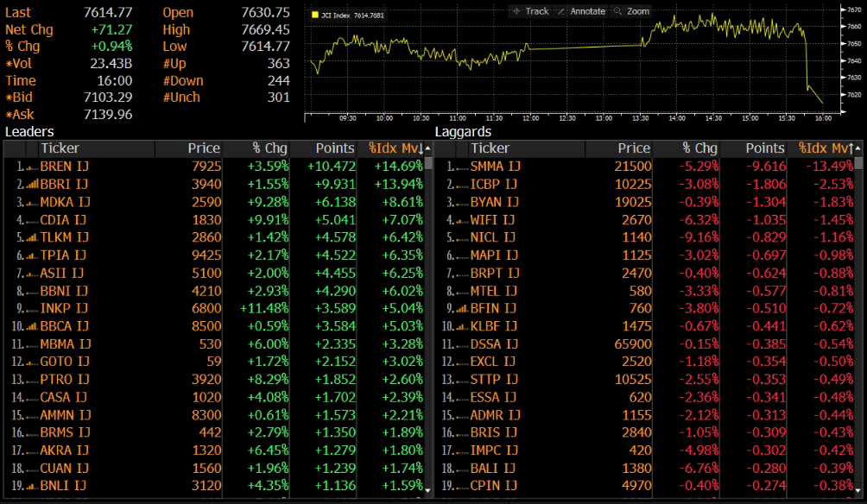Click the Ask value 7139.96

(108, 115)
